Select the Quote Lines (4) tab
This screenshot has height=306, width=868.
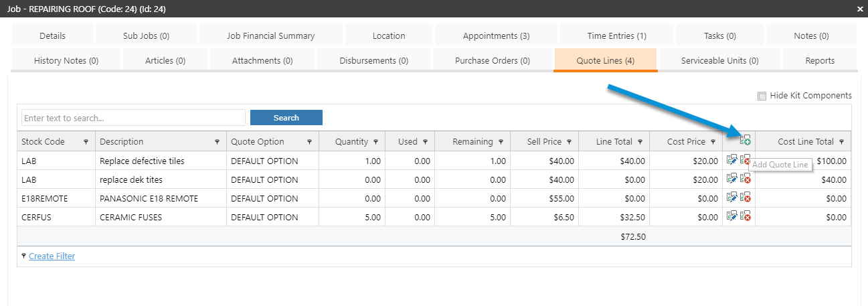(x=606, y=60)
